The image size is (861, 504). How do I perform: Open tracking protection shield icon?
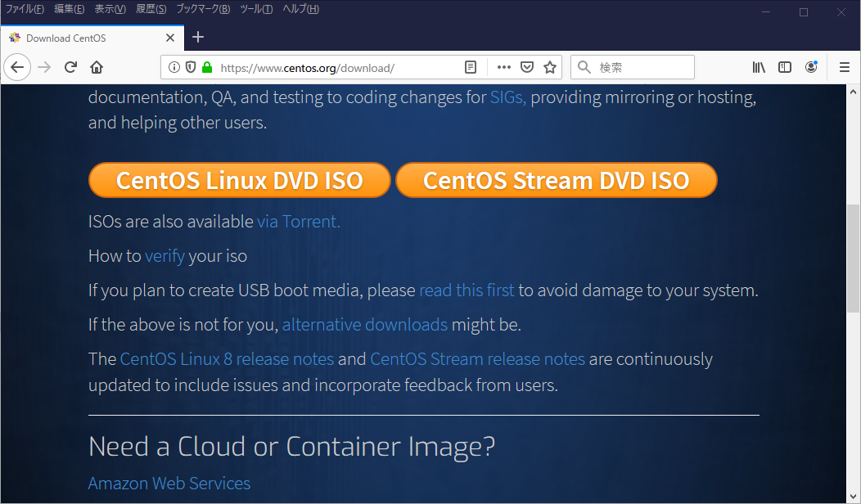pos(191,67)
